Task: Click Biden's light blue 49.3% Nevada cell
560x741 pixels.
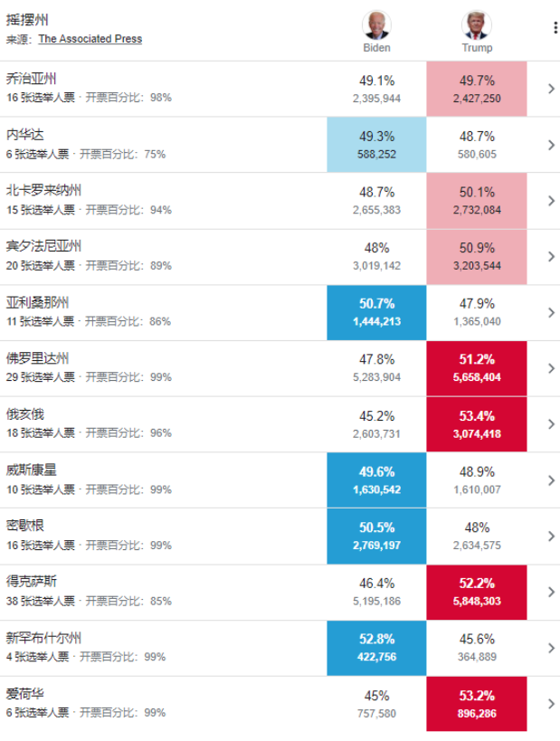Action: pos(376,145)
